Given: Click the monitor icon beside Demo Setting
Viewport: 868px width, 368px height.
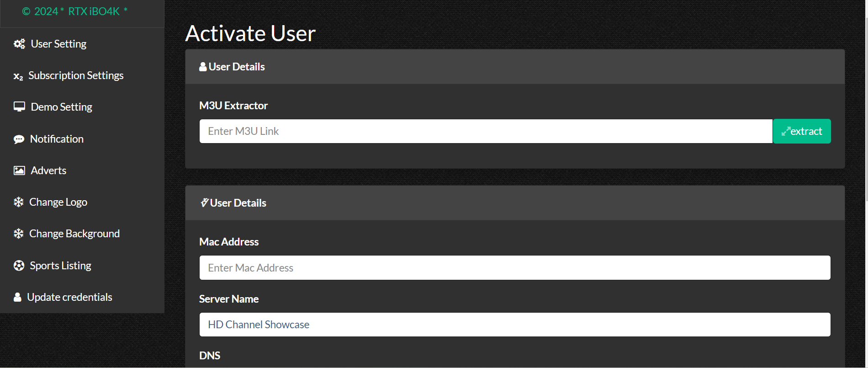Looking at the screenshot, I should coord(19,107).
